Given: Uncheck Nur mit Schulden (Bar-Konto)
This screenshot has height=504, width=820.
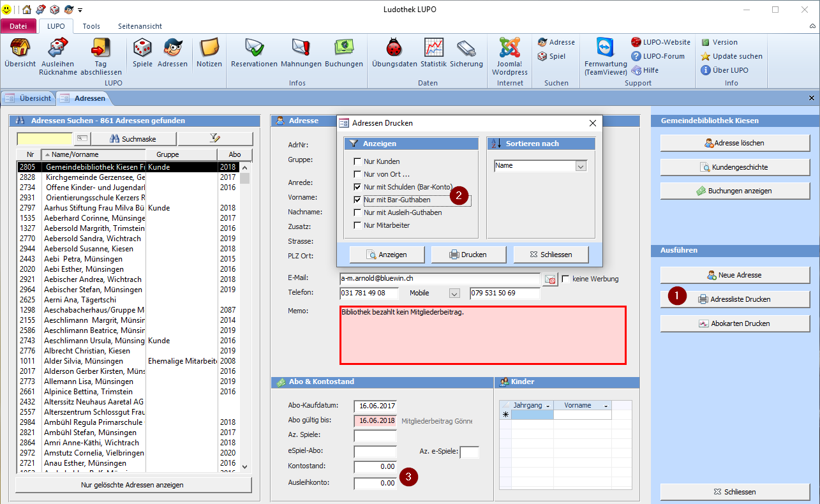Looking at the screenshot, I should click(357, 187).
